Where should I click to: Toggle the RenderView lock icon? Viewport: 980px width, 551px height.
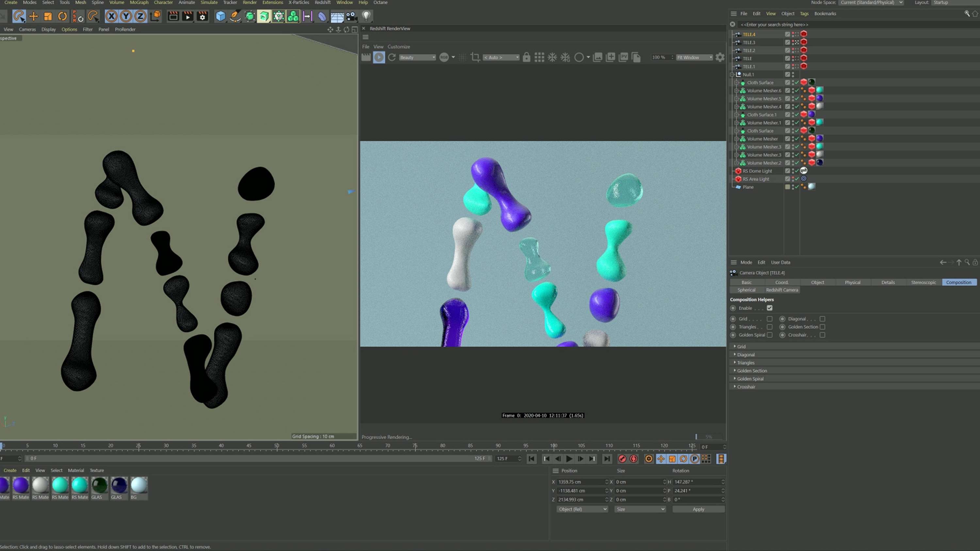click(527, 57)
